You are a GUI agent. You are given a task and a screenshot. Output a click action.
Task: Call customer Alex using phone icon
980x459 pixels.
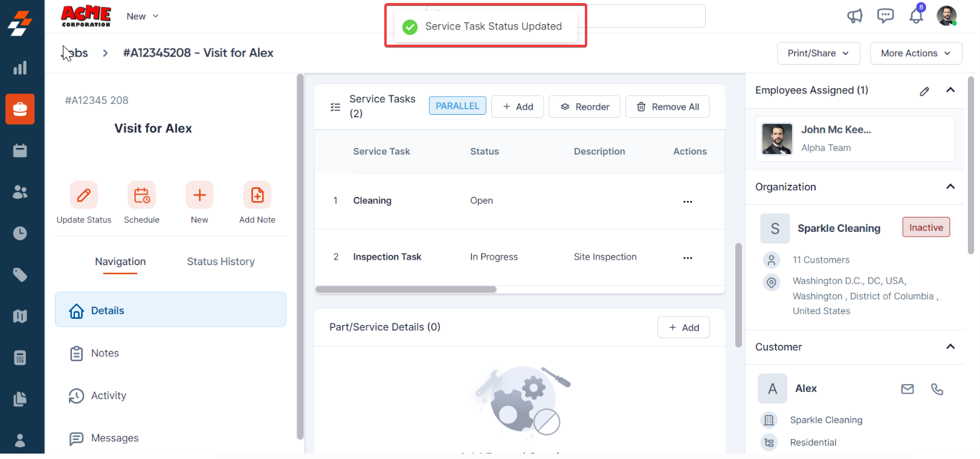[937, 389]
